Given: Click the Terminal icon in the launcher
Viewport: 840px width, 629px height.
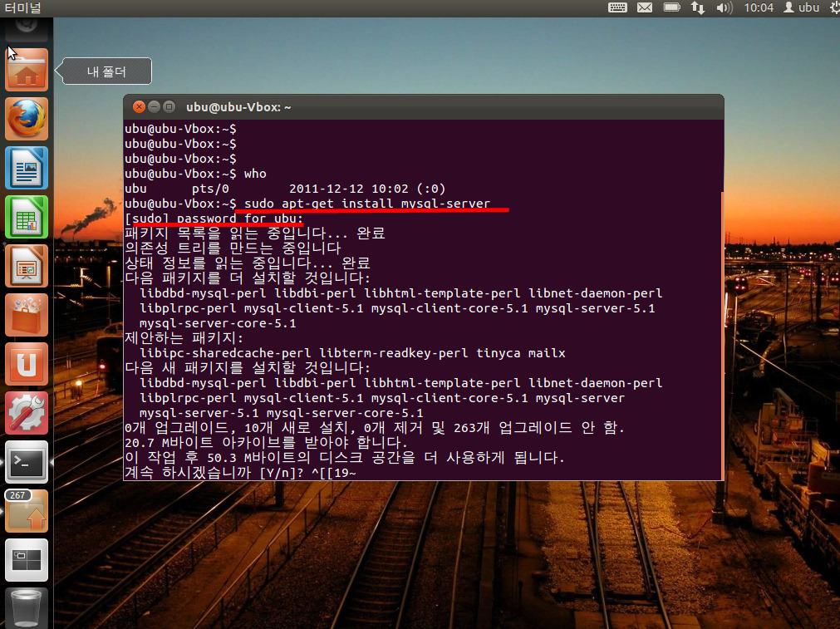Looking at the screenshot, I should coord(27,462).
